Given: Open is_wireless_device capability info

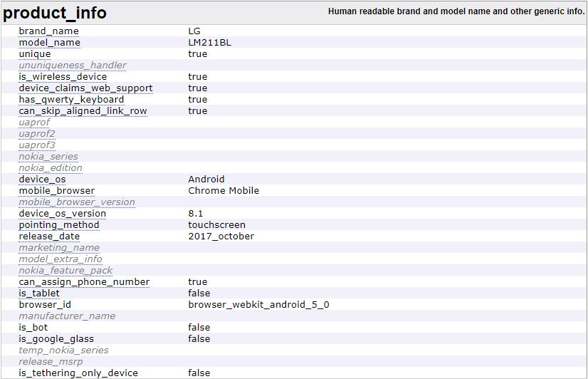Looking at the screenshot, I should tap(63, 77).
